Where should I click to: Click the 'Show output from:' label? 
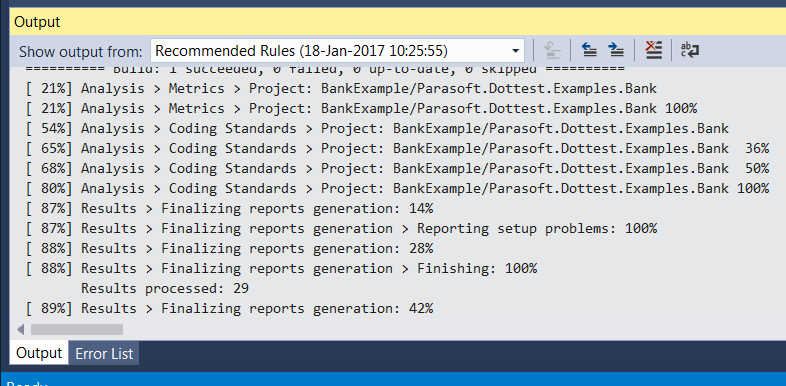point(81,52)
